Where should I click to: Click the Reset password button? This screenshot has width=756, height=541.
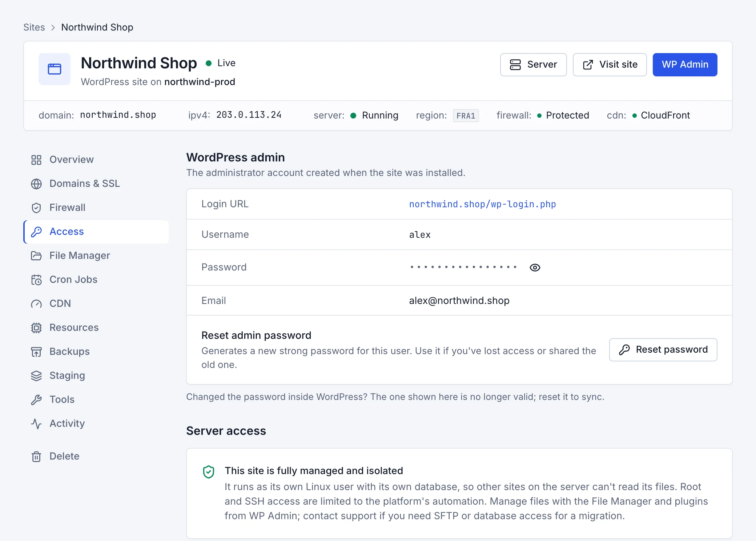coord(663,350)
